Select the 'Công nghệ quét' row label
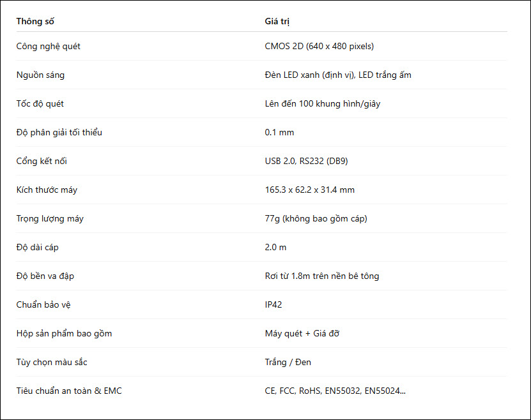Image resolution: width=531 pixels, height=420 pixels. pyautogui.click(x=48, y=47)
